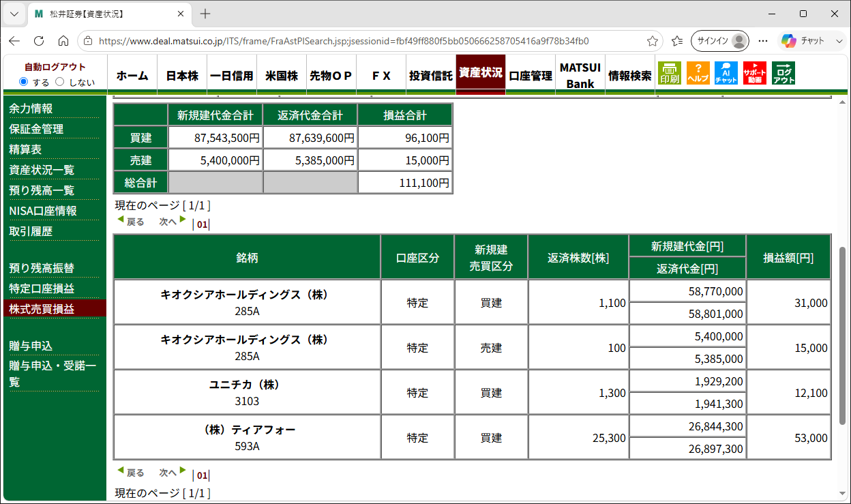Open the 口座管理 menu tab
Viewport: 851px width, 504px height.
click(x=531, y=76)
